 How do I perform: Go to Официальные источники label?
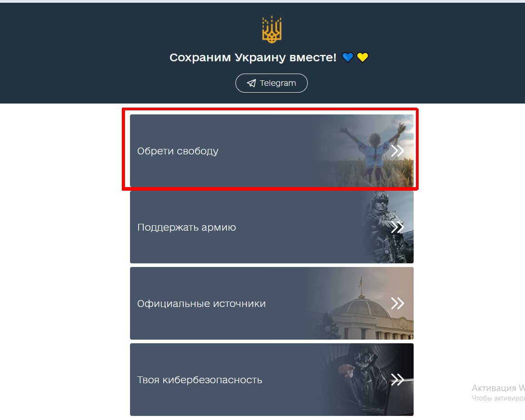201,303
